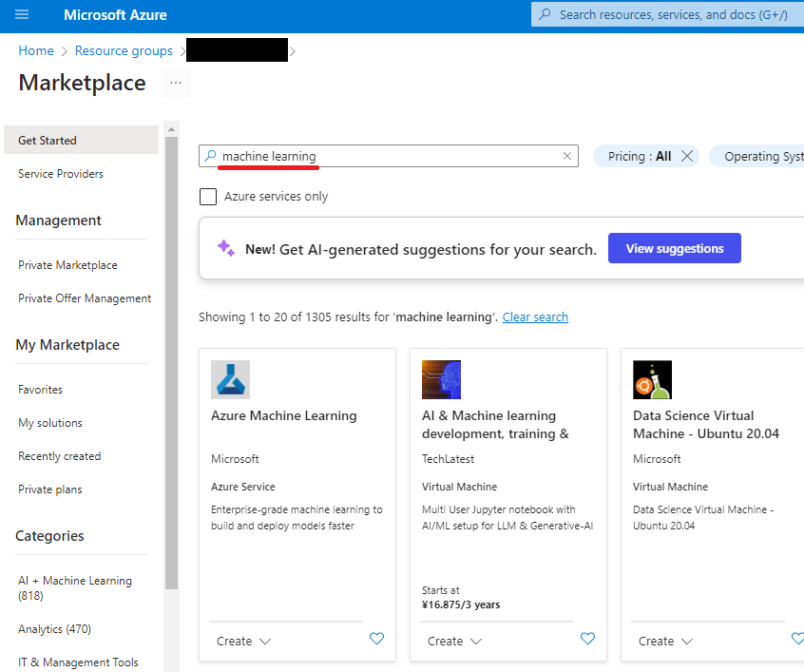
Task: Go to Home breadcrumb
Action: pyautogui.click(x=36, y=50)
